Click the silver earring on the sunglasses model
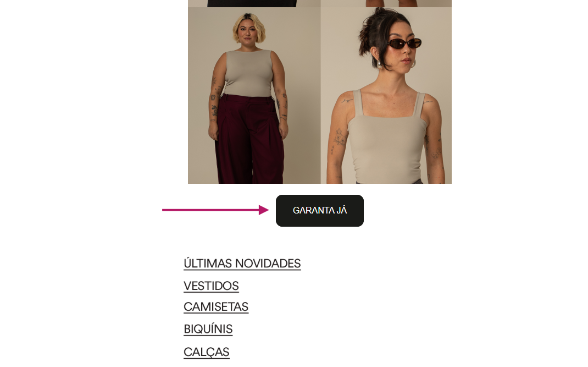This screenshot has height=367, width=588. coord(380,64)
